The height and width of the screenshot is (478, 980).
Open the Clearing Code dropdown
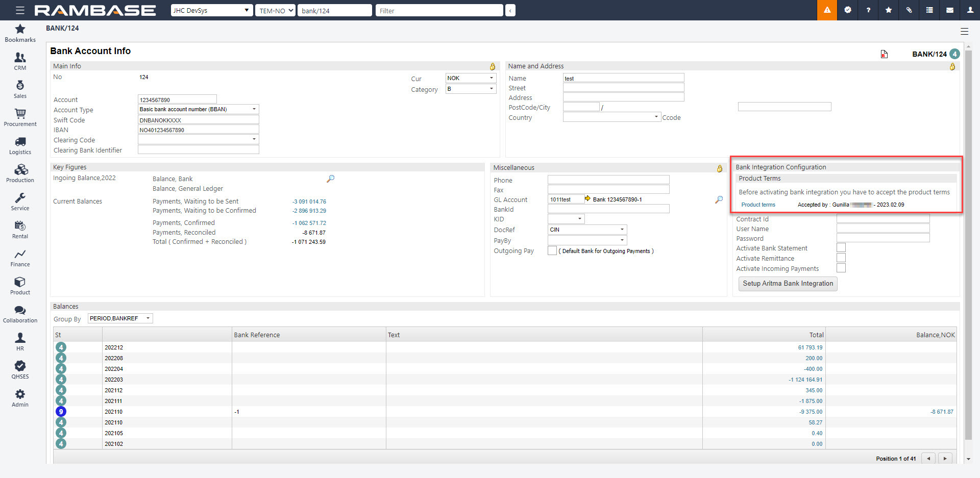pos(198,139)
